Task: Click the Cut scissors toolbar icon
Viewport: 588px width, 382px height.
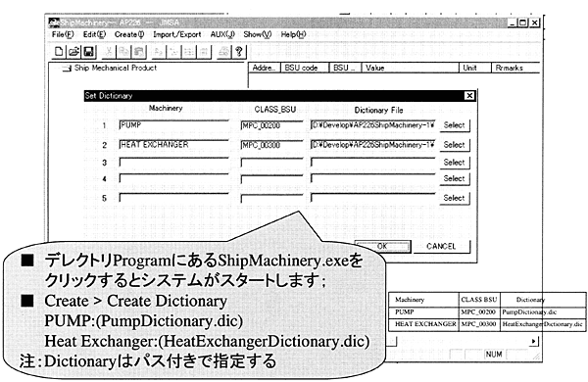Action: [x=109, y=52]
